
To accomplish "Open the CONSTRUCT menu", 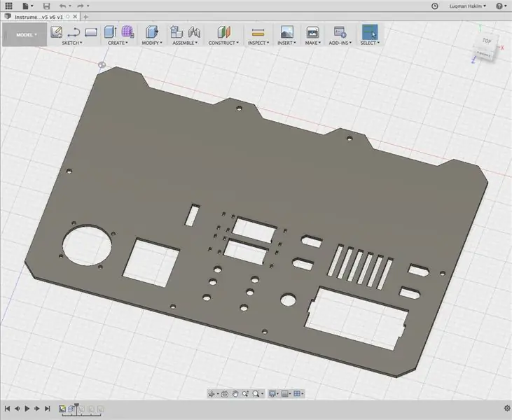I will (x=223, y=43).
